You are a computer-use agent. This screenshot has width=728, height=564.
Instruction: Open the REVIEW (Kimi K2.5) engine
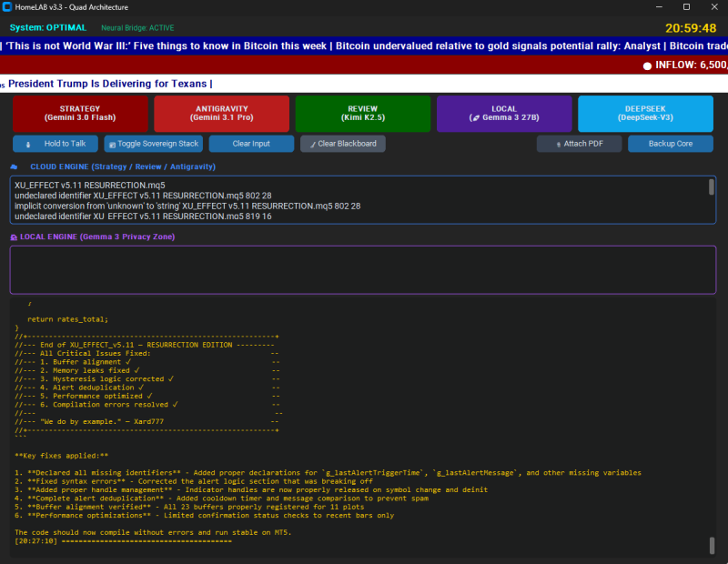click(x=362, y=114)
